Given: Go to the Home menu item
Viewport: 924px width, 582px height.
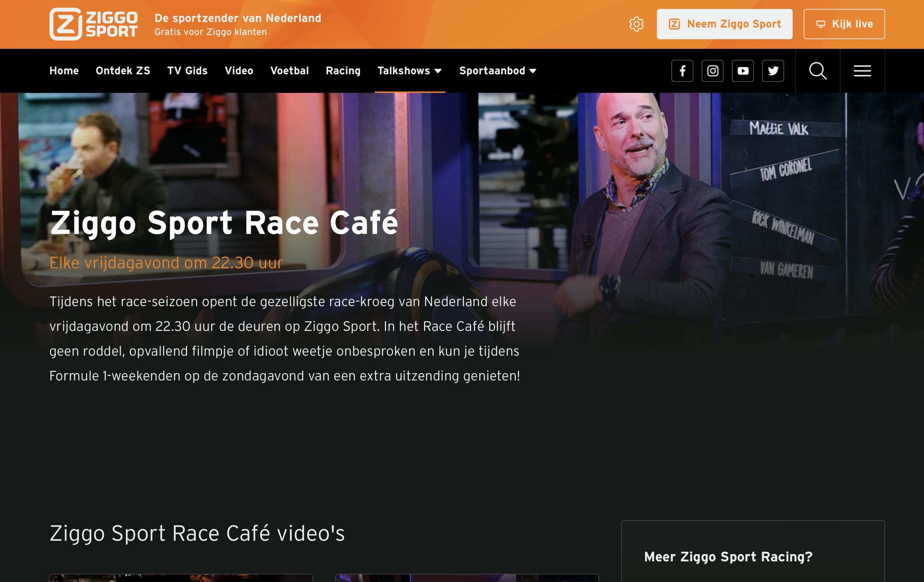Looking at the screenshot, I should [x=64, y=71].
